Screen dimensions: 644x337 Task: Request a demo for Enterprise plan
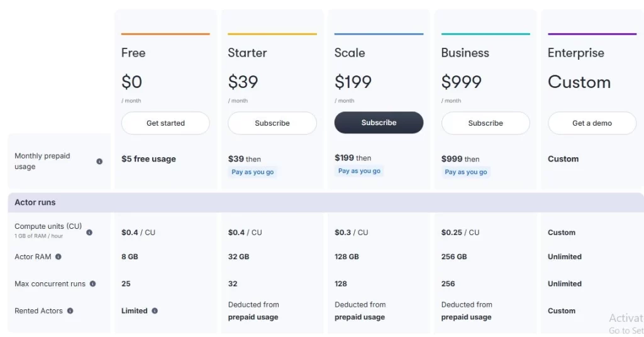tap(592, 123)
